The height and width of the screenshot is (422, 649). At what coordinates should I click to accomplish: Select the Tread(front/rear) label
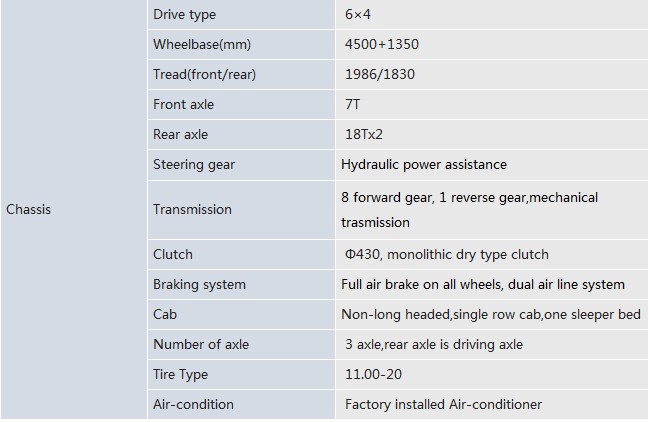pyautogui.click(x=204, y=74)
